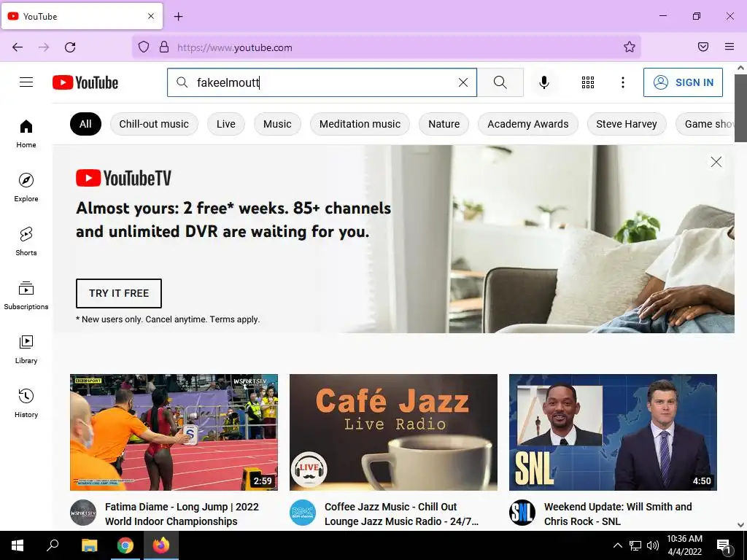Open the Windows Start menu
The image size is (747, 560).
(x=18, y=545)
